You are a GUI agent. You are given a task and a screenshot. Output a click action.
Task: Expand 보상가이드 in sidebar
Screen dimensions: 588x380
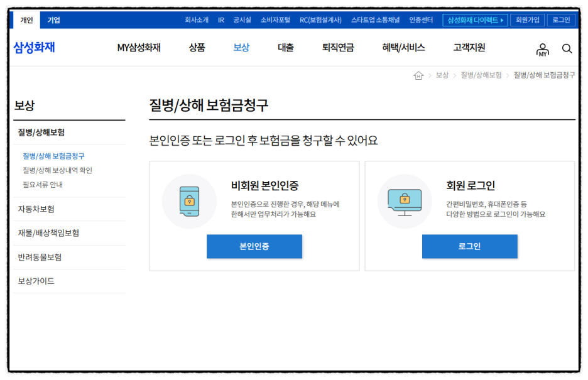[x=69, y=281]
